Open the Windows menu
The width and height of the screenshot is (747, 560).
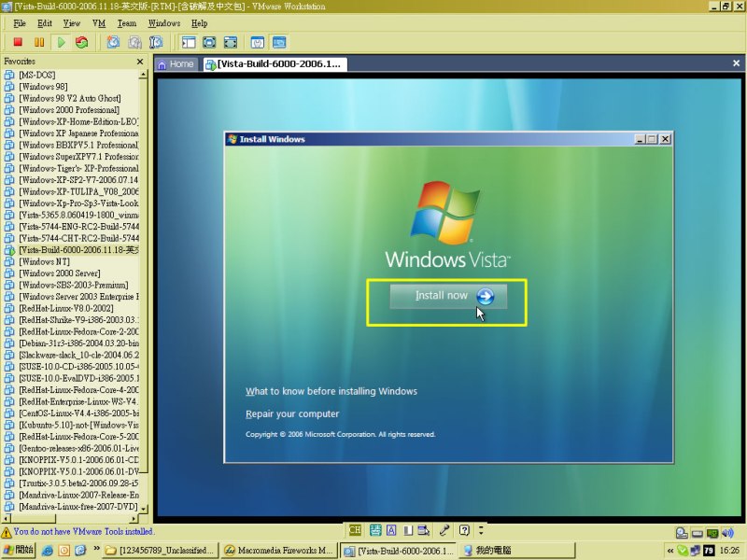pyautogui.click(x=164, y=23)
